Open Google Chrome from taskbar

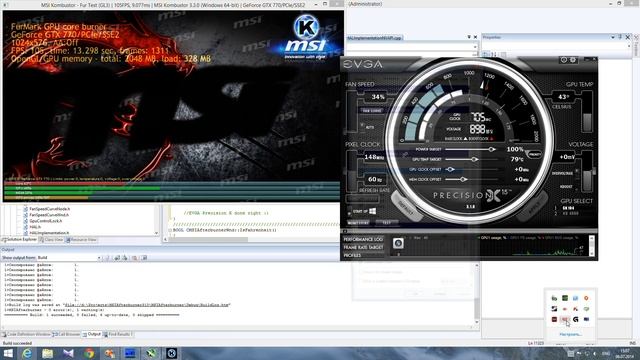(x=89, y=353)
